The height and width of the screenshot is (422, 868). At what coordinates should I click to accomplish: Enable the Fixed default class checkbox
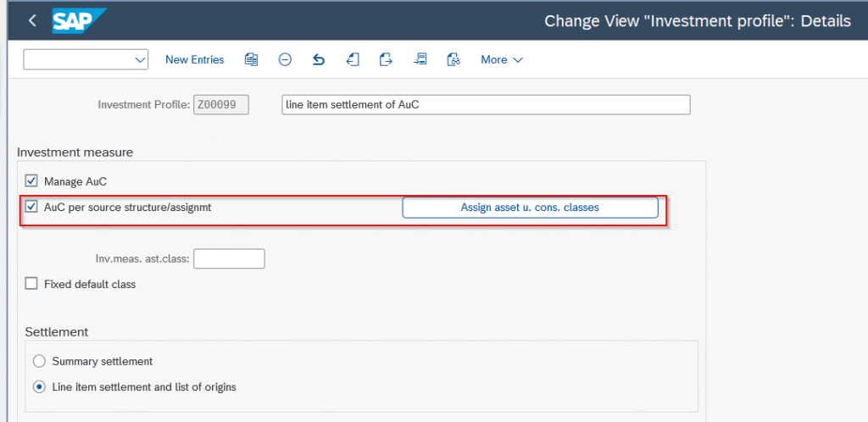pyautogui.click(x=32, y=284)
